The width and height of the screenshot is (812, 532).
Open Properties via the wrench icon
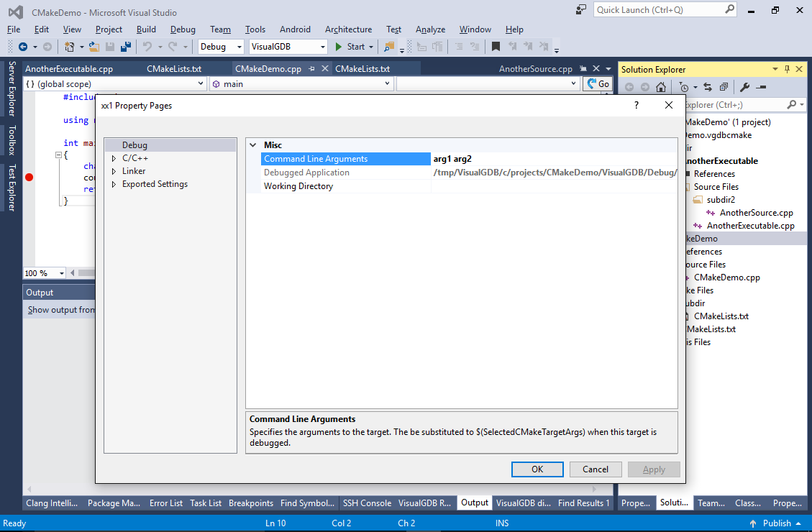(744, 86)
